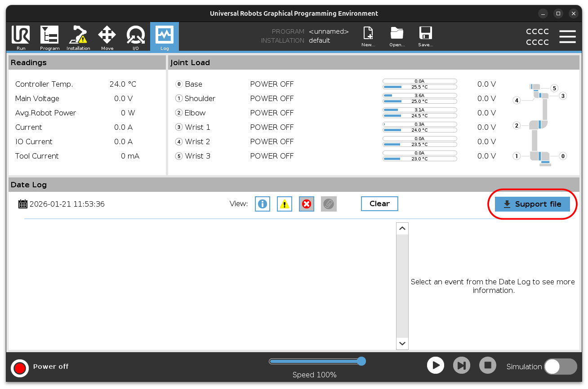Create a new program with New...
Viewport: 588px width, 389px height.
(x=368, y=37)
